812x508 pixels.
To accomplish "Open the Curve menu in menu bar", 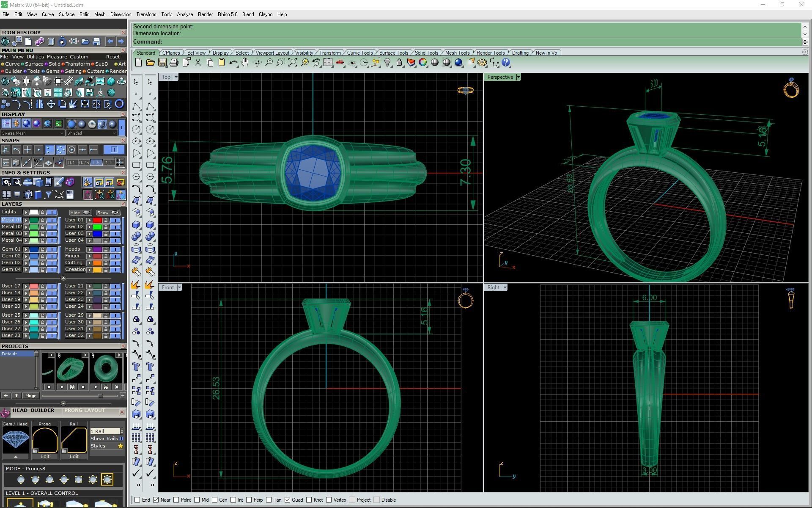I will [x=48, y=14].
